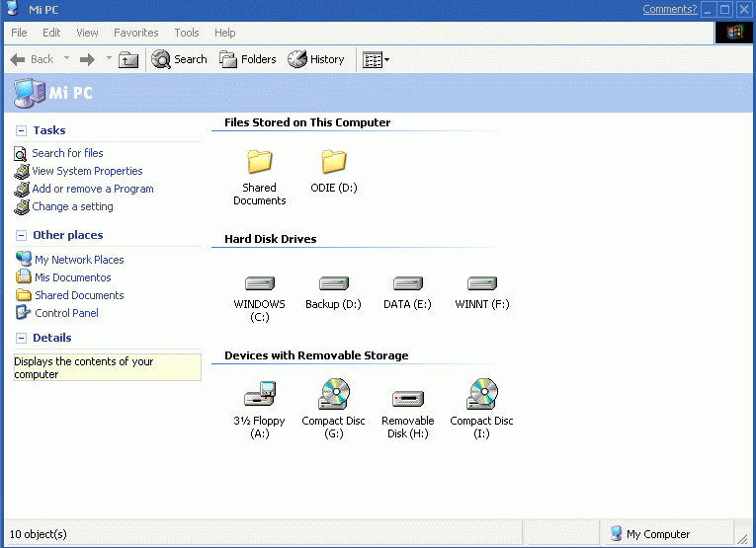Click the Other places heading
Viewport: 756px width, 548px height.
(x=68, y=235)
